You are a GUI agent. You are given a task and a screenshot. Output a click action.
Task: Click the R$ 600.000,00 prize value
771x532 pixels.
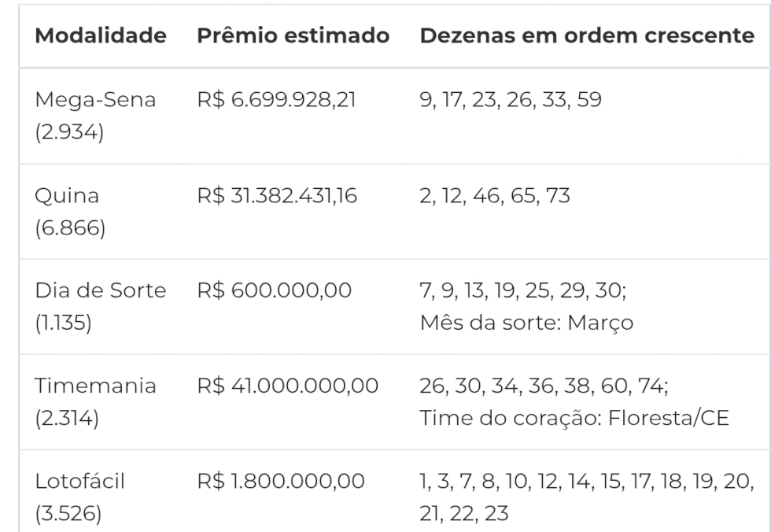[273, 291]
